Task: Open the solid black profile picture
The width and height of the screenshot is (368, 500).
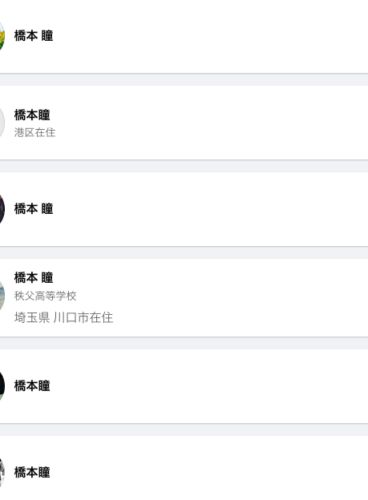Action: (x=2, y=386)
